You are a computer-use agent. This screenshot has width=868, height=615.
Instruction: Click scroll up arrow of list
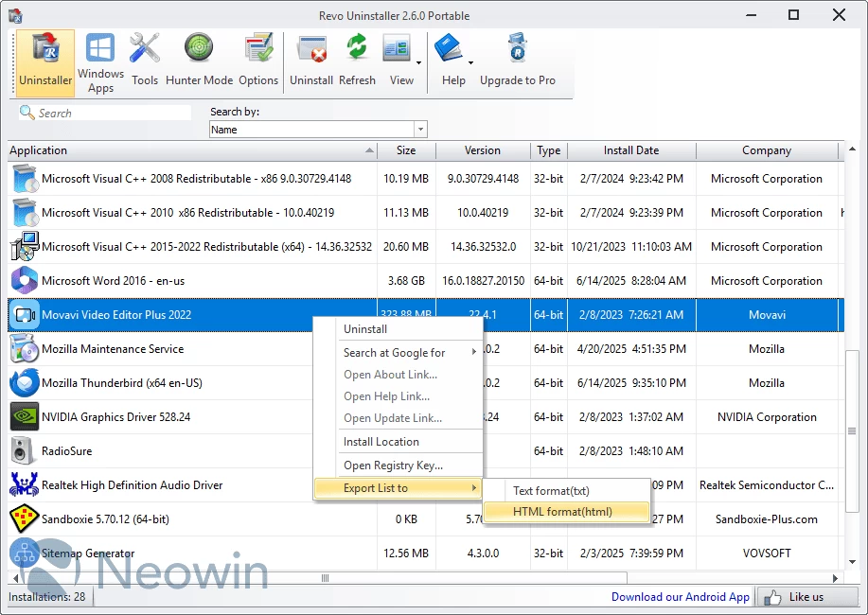coord(852,149)
